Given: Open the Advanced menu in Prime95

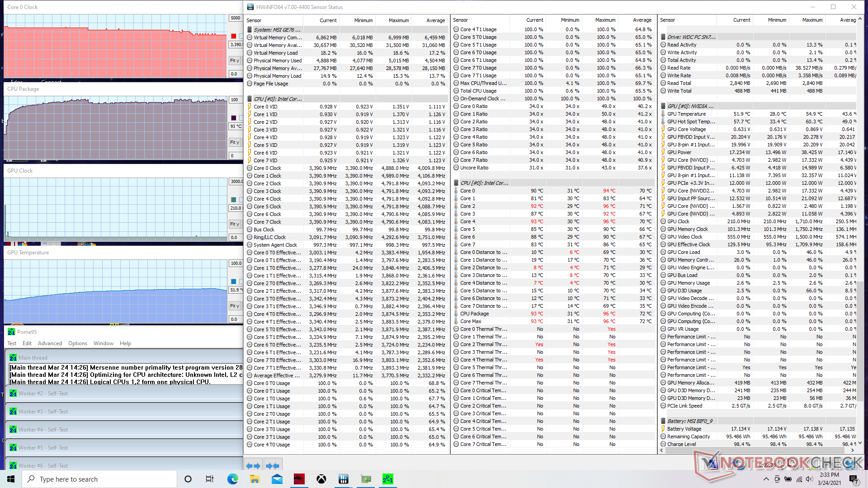Looking at the screenshot, I should pyautogui.click(x=50, y=343).
